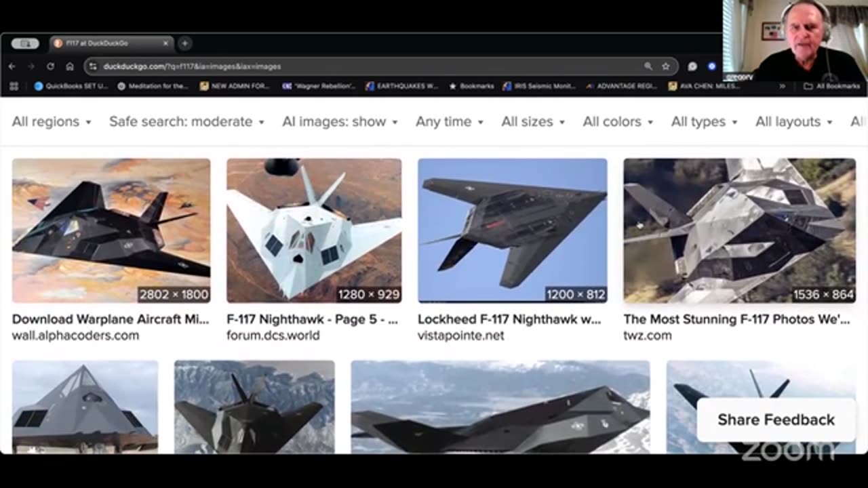This screenshot has height=488, width=868.
Task: Open the white F-117 Nighthawk thumbnail
Action: [x=314, y=230]
